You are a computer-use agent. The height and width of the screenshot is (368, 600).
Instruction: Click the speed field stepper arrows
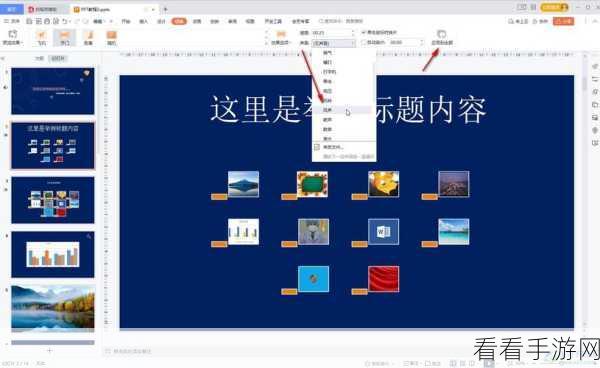(353, 33)
